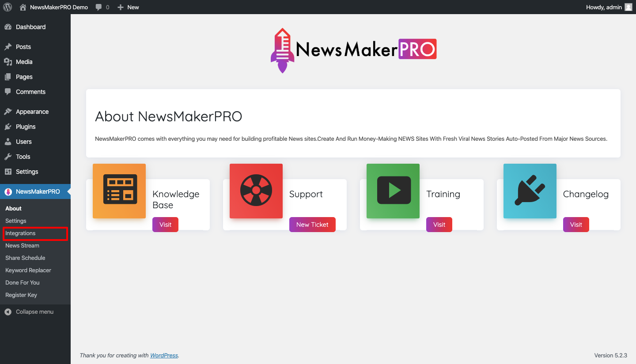
Task: Click the Settings sliders icon in sidebar
Action: coord(8,172)
